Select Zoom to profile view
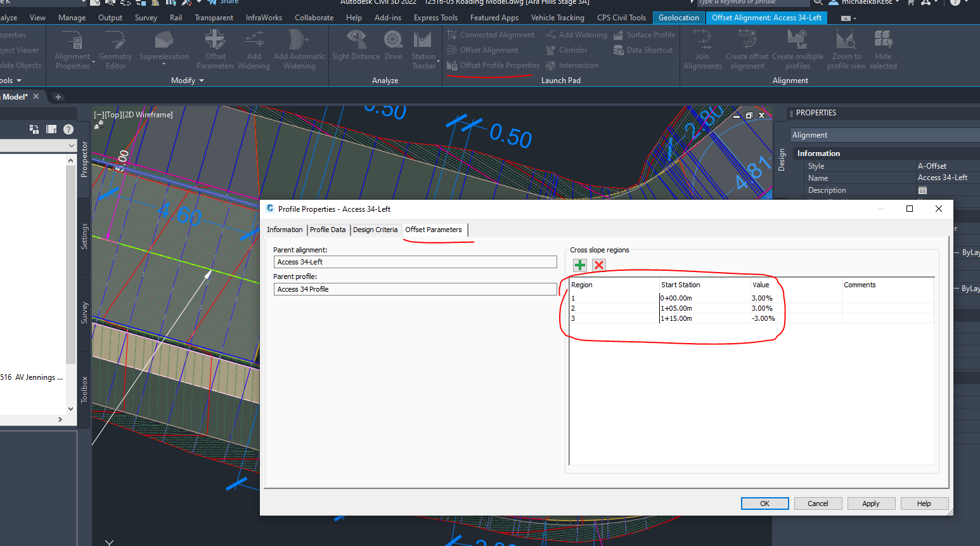The height and width of the screenshot is (546, 980). coord(846,48)
